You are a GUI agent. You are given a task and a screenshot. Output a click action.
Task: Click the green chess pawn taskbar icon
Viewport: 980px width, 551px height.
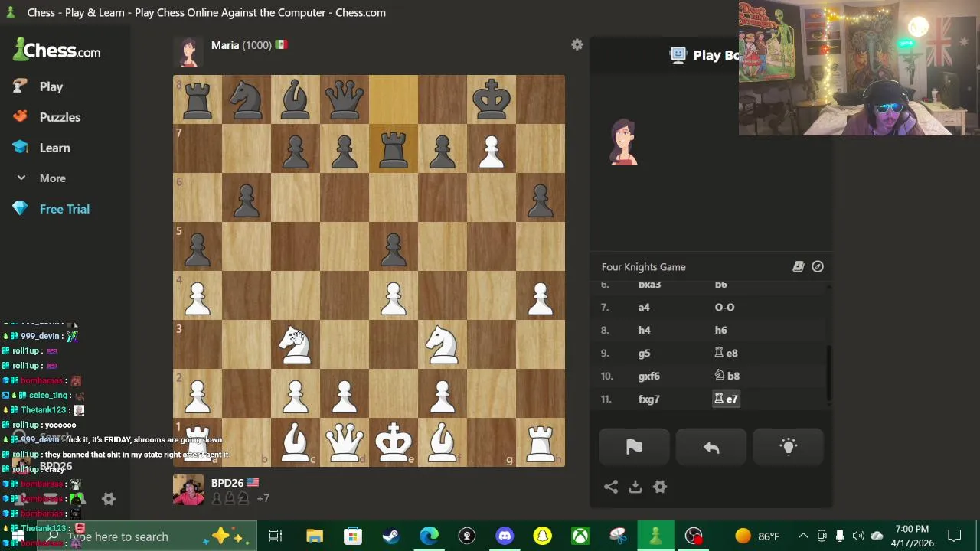coord(655,536)
